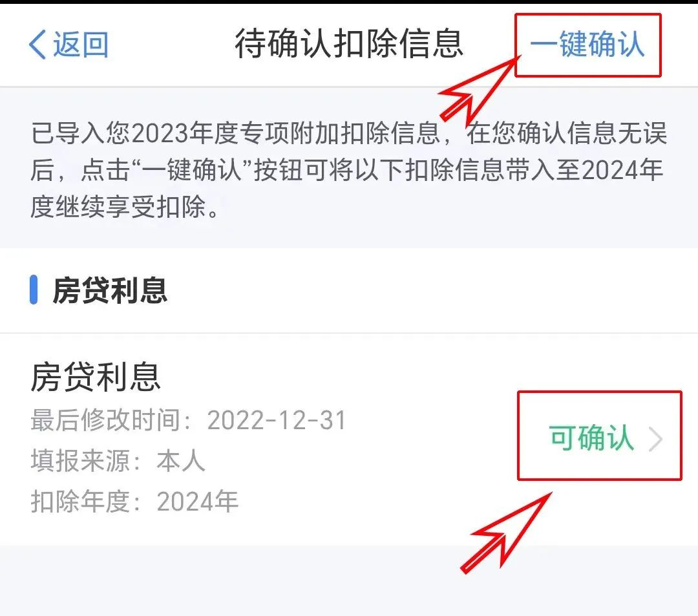Click the bold 房贷利息 section header
The width and height of the screenshot is (698, 616).
(110, 290)
